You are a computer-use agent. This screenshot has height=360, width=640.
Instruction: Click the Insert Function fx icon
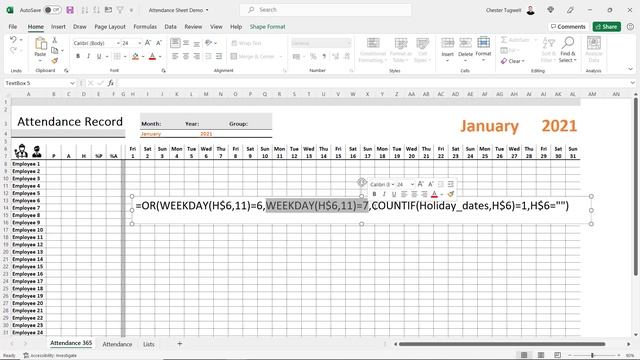111,83
